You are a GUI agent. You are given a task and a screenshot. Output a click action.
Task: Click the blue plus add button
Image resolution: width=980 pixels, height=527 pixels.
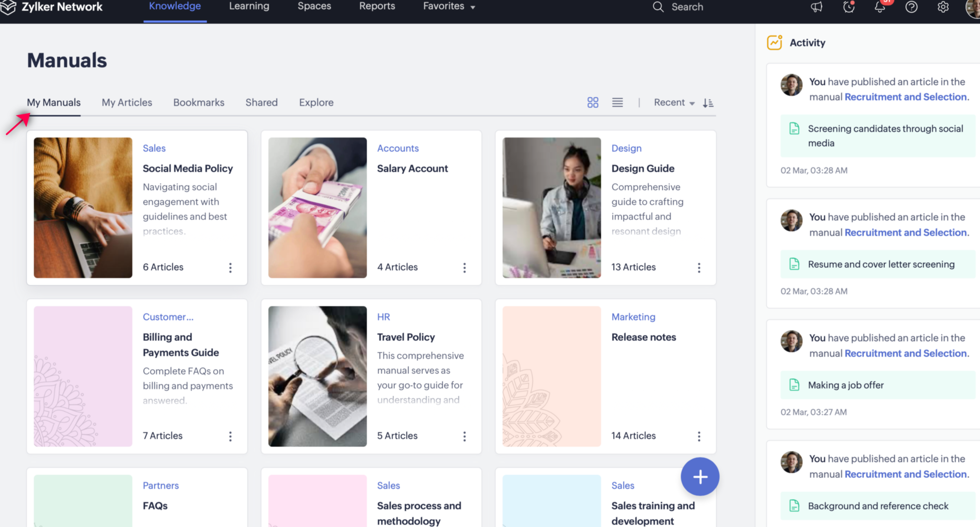pyautogui.click(x=700, y=476)
